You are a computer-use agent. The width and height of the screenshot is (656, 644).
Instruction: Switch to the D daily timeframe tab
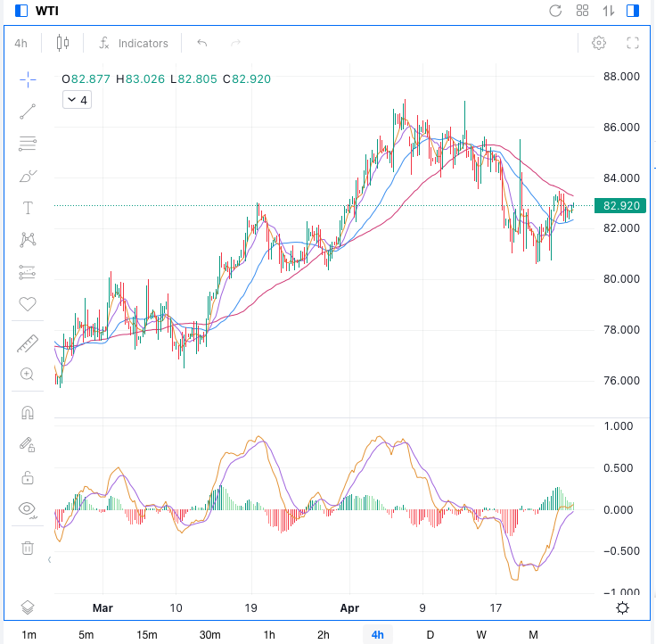(x=430, y=634)
